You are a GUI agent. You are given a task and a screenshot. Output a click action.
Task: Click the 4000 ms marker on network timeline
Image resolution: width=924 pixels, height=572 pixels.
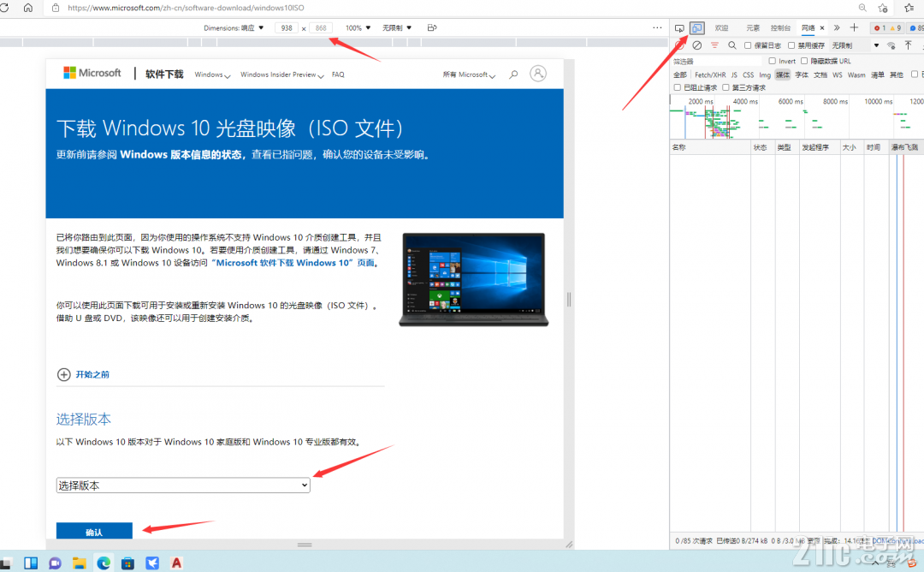pos(745,101)
